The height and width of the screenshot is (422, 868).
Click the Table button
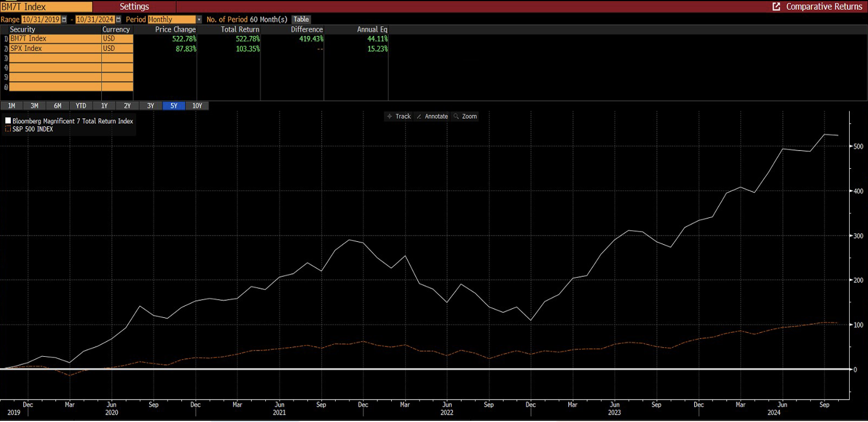pyautogui.click(x=301, y=19)
